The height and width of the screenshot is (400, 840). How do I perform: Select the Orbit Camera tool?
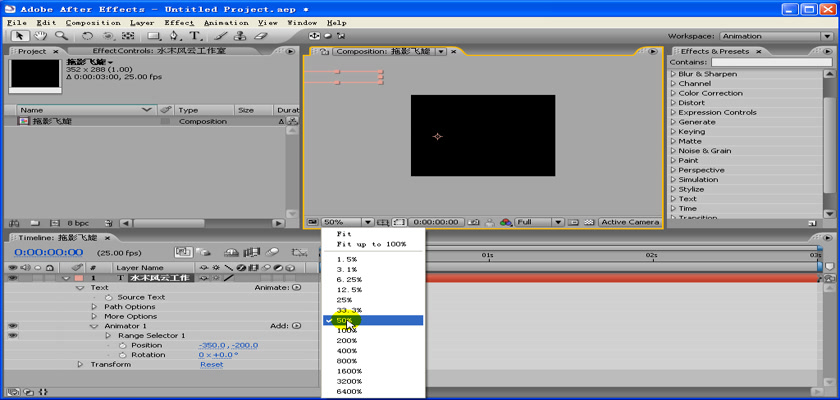108,36
